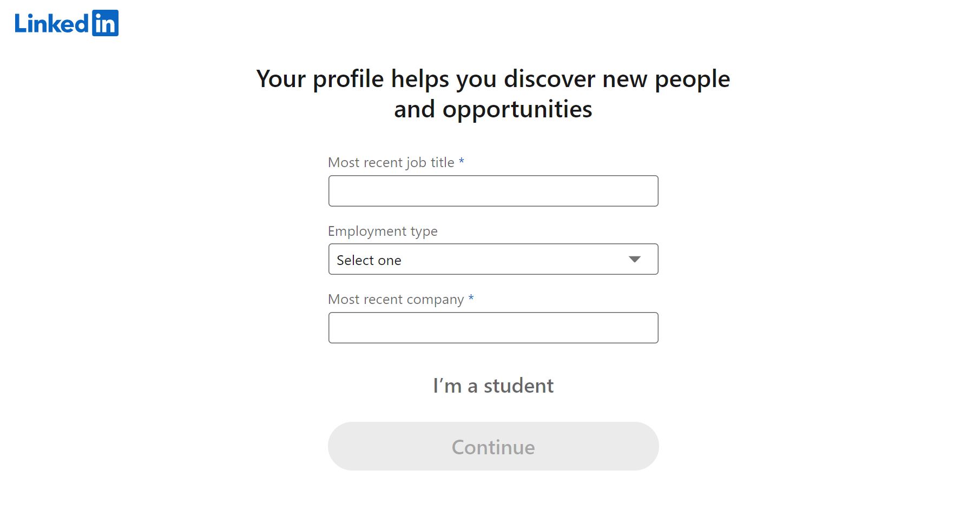Screen dimensions: 980x510
Task: Click the 'Most recent job title' input field
Action: [492, 190]
